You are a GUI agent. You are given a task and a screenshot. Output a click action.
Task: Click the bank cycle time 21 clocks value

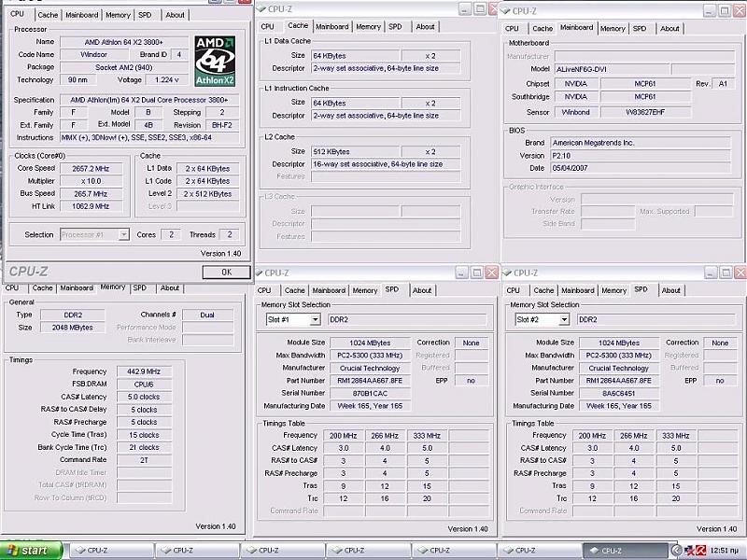[x=144, y=447]
